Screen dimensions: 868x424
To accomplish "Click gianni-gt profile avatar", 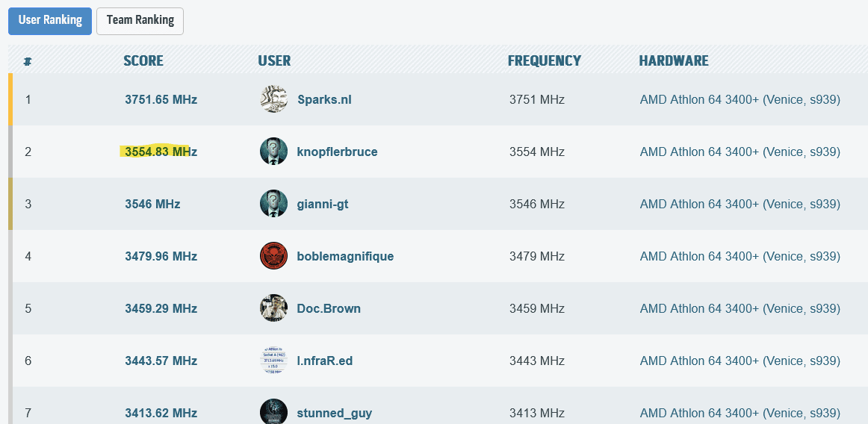I will [273, 204].
